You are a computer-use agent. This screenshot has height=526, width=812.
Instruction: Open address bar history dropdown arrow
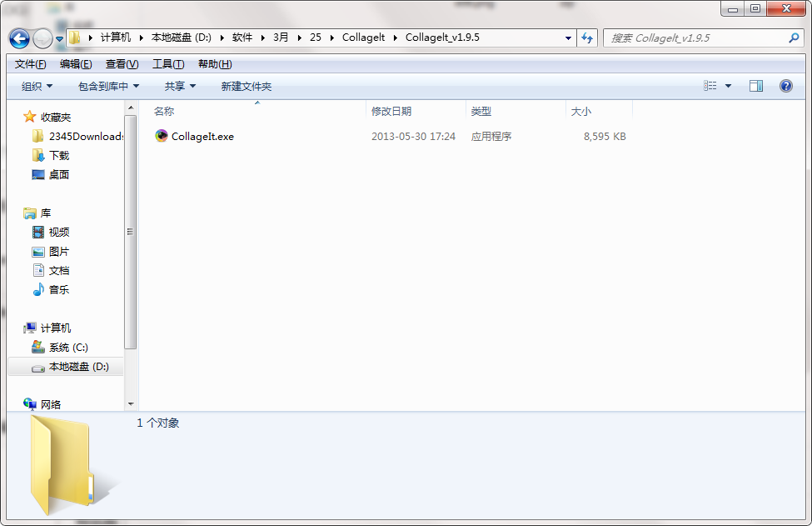(x=568, y=38)
